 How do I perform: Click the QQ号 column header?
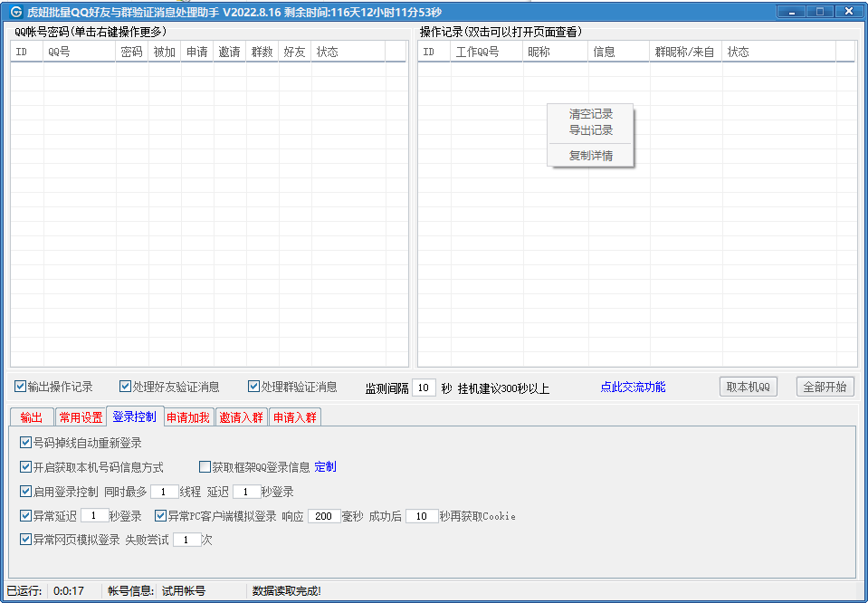click(x=80, y=52)
